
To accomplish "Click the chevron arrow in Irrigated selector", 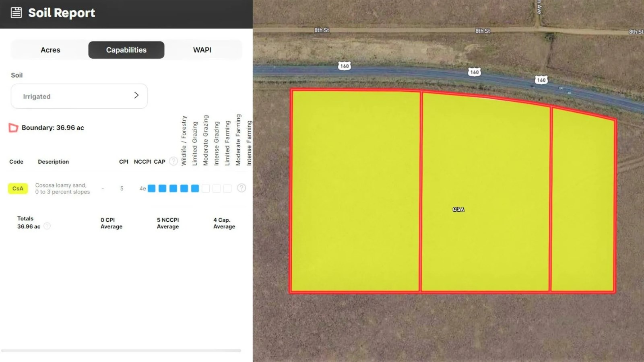I will click(x=136, y=95).
